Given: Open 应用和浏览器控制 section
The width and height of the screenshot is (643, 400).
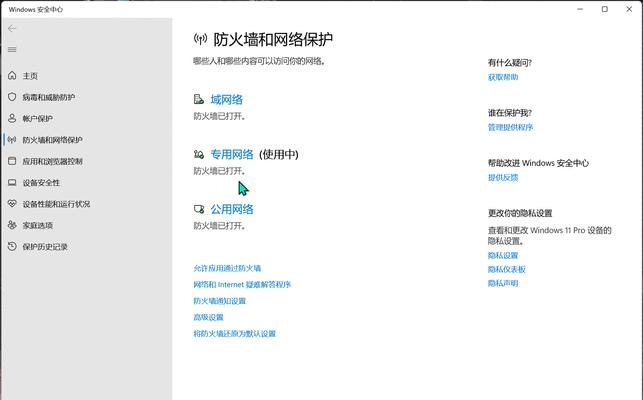Looking at the screenshot, I should (x=52, y=161).
